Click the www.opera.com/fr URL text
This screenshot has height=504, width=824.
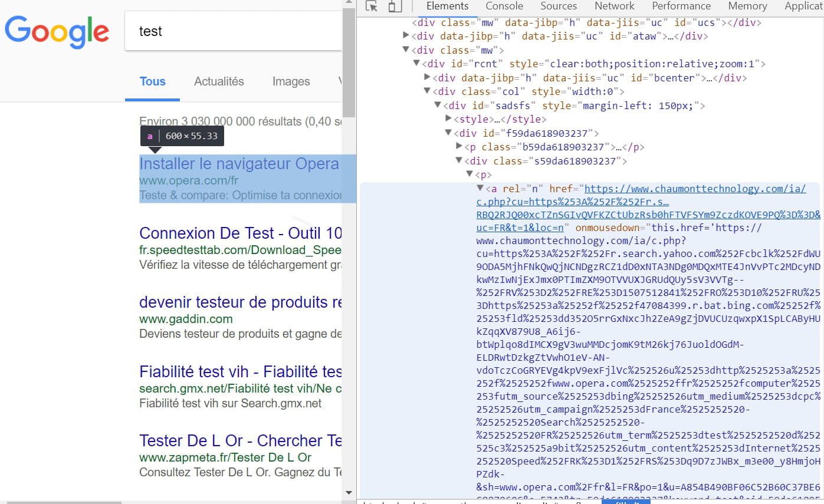click(189, 180)
